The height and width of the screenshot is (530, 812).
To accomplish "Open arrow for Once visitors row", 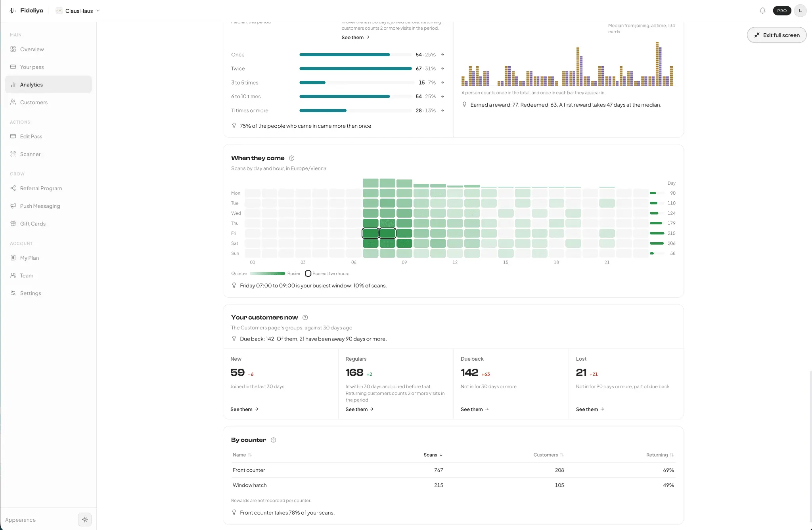I will coord(442,55).
